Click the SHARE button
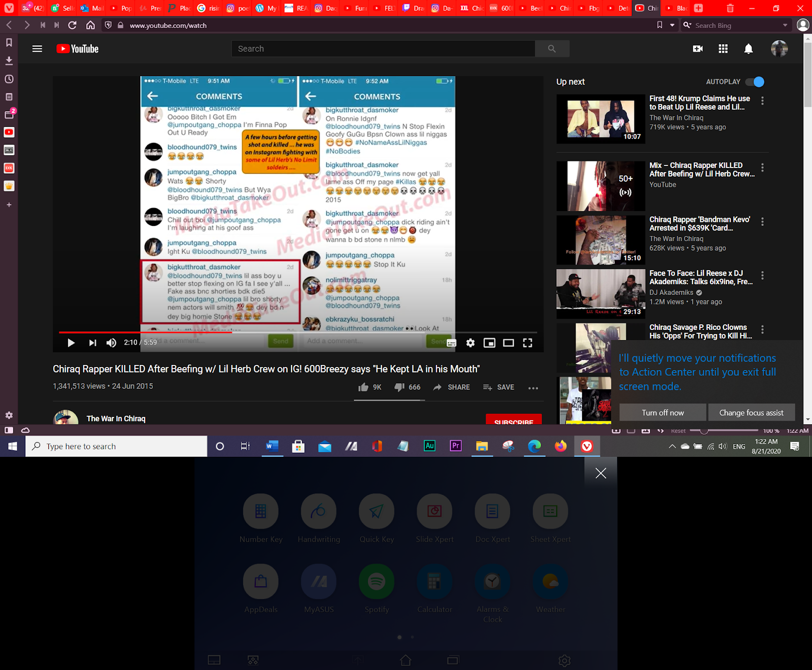The image size is (812, 670). point(452,387)
